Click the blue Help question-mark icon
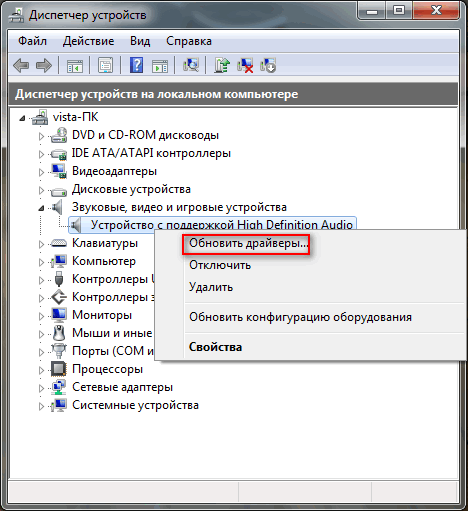 pos(136,65)
